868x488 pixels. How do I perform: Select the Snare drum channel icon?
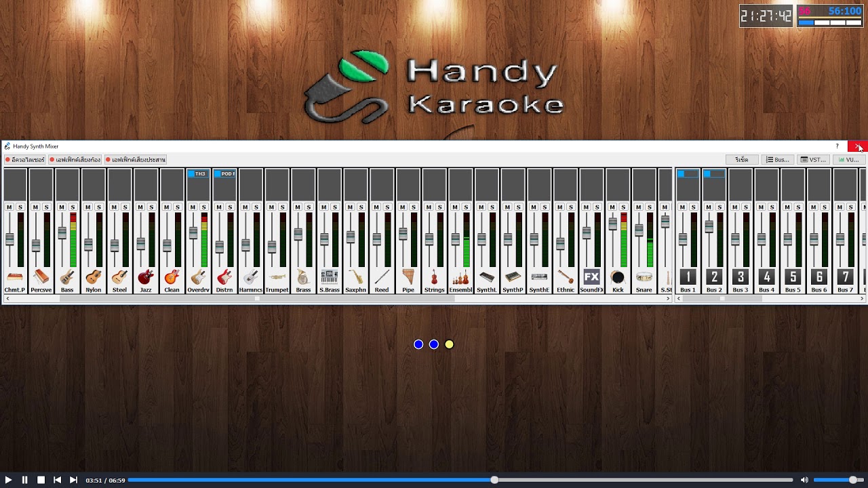644,277
